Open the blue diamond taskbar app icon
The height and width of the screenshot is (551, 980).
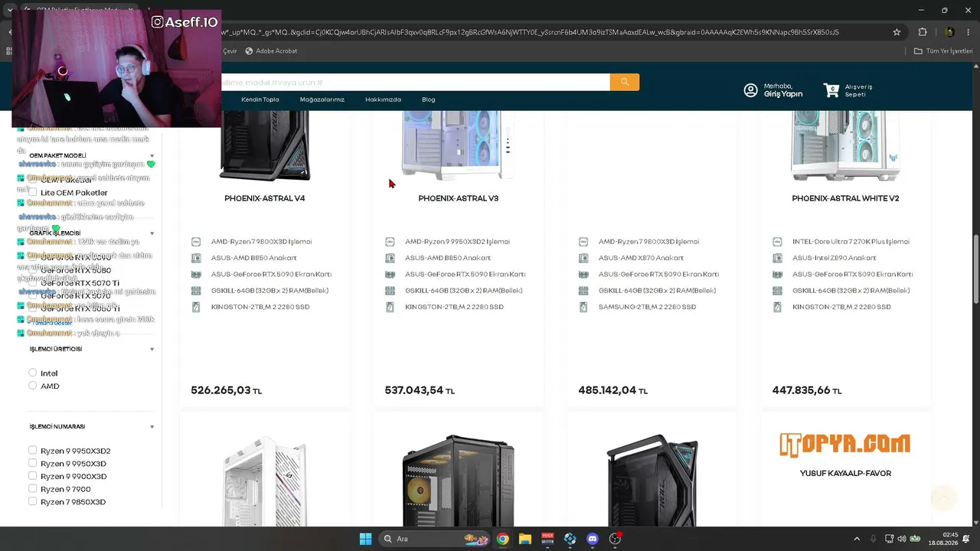tap(570, 539)
